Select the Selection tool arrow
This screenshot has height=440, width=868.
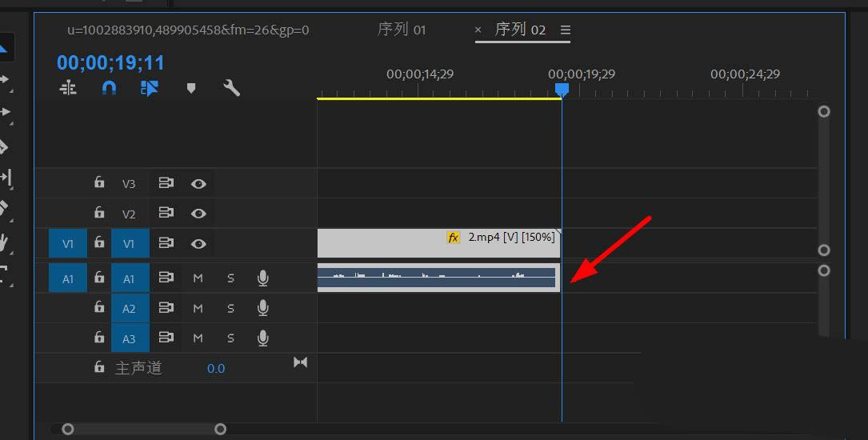pyautogui.click(x=4, y=49)
